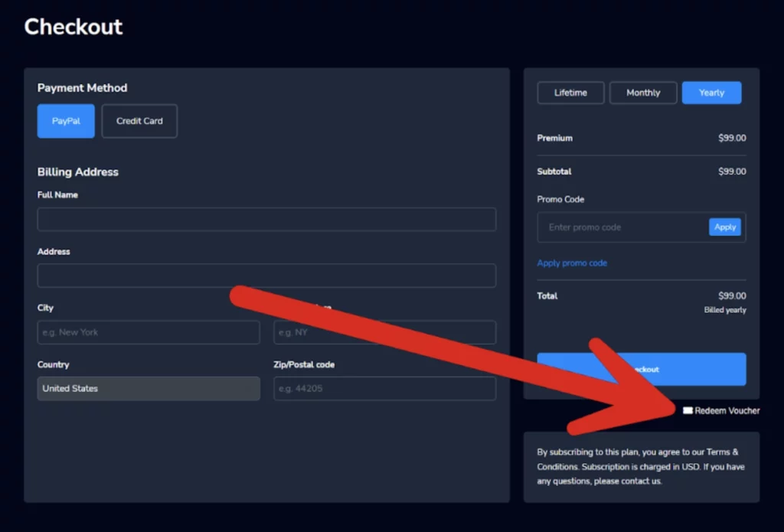Select the Yearly billing plan tab

711,92
